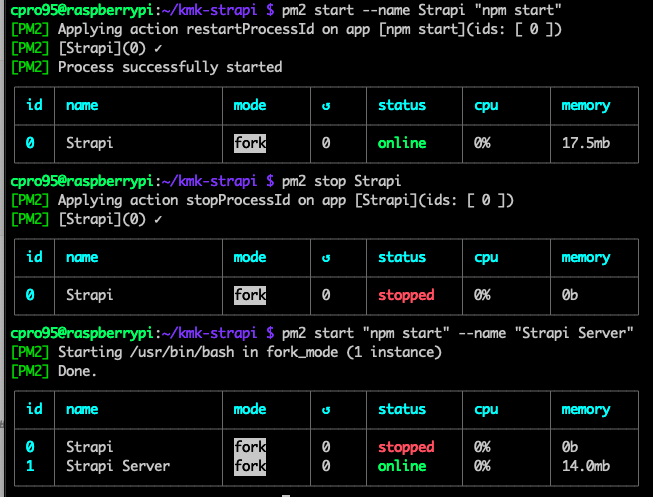Click the '~/kmk-strapi' path before pm2 stop Strapi

[x=209, y=181]
